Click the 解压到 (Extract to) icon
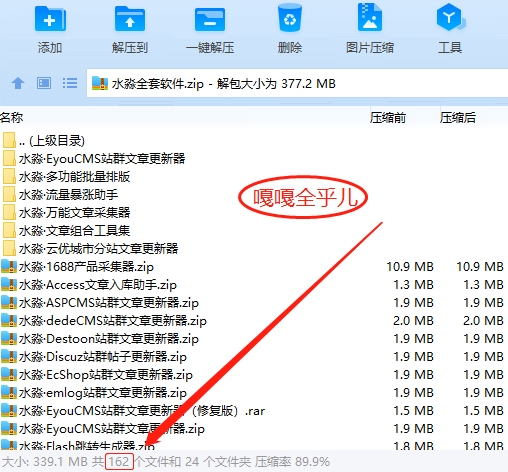 [x=130, y=19]
